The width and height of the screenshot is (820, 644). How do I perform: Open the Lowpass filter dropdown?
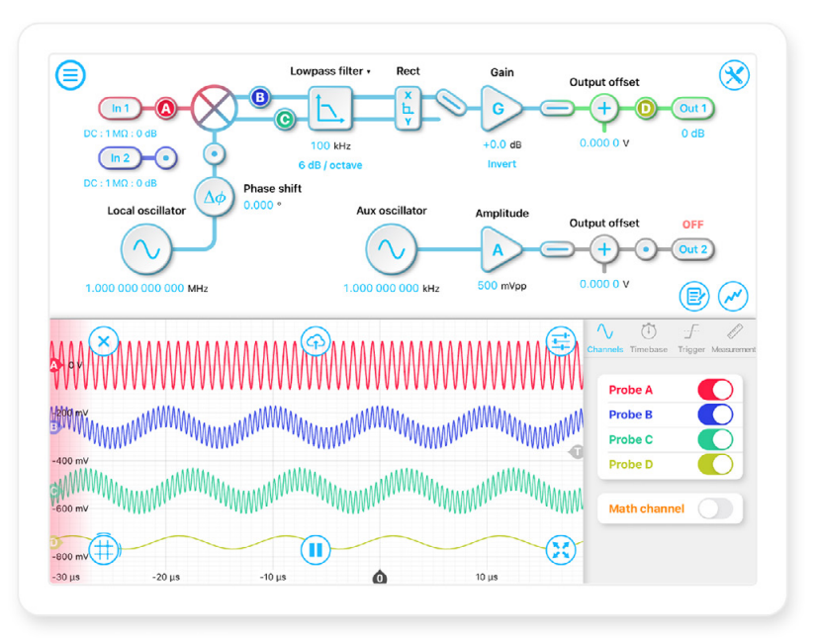tap(330, 71)
